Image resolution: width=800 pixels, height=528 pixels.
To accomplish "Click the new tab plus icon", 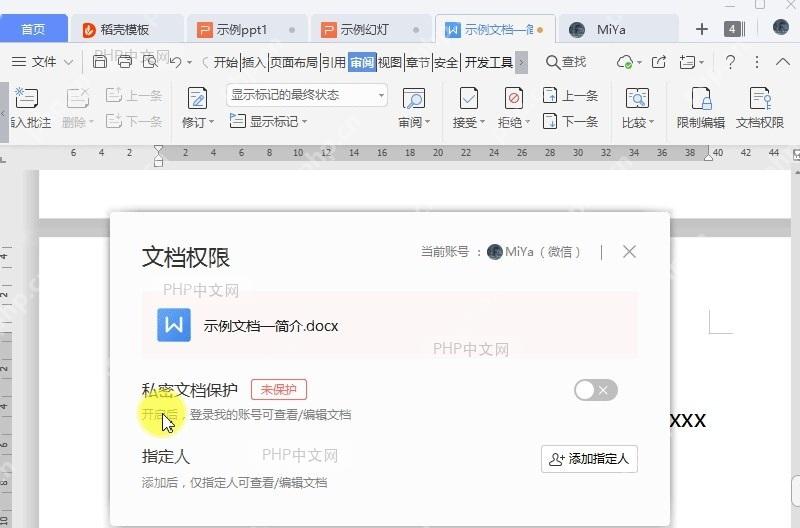I will click(702, 29).
